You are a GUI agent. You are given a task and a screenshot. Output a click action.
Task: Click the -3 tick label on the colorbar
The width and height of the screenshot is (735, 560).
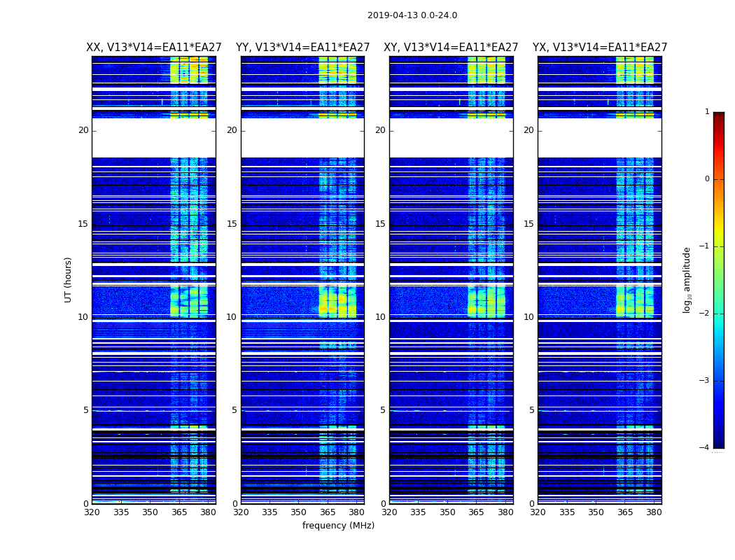point(706,381)
